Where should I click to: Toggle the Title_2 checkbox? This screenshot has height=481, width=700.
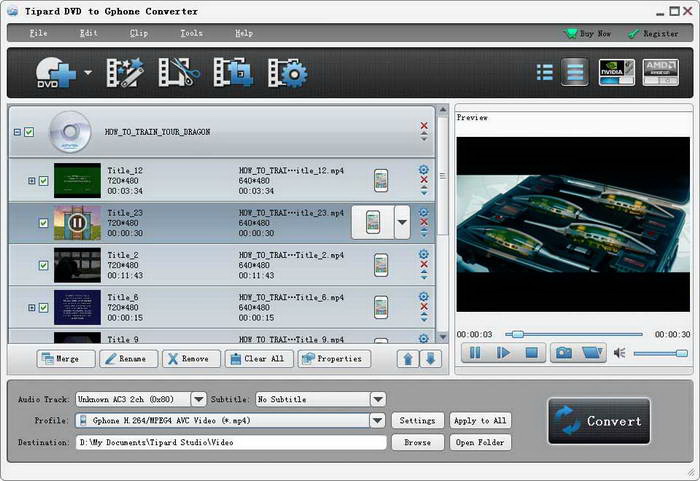(x=44, y=265)
